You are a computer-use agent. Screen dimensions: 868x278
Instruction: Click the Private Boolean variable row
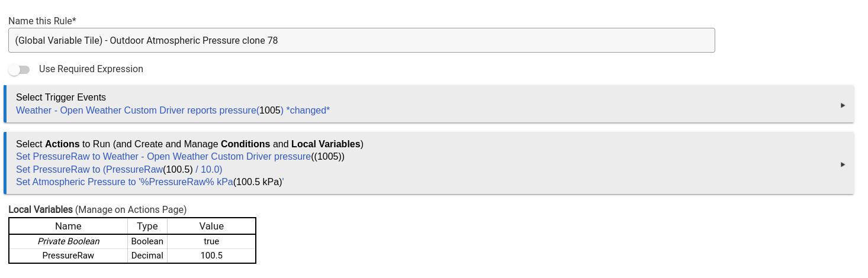click(132, 241)
